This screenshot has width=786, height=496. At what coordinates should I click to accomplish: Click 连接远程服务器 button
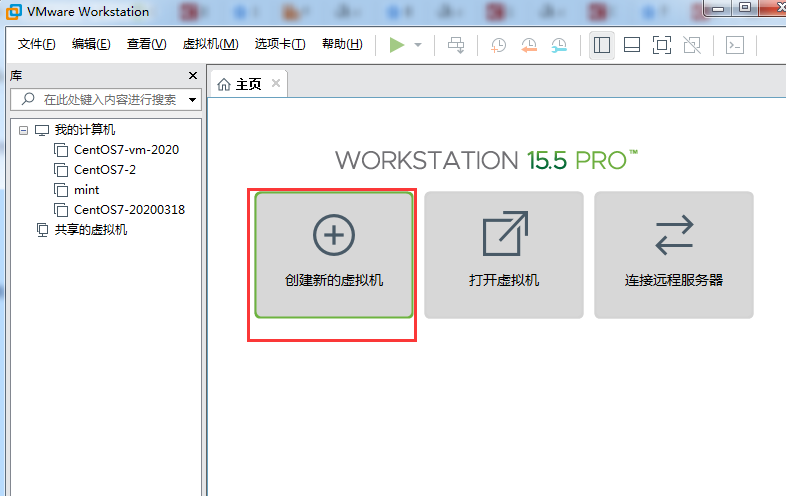(674, 255)
